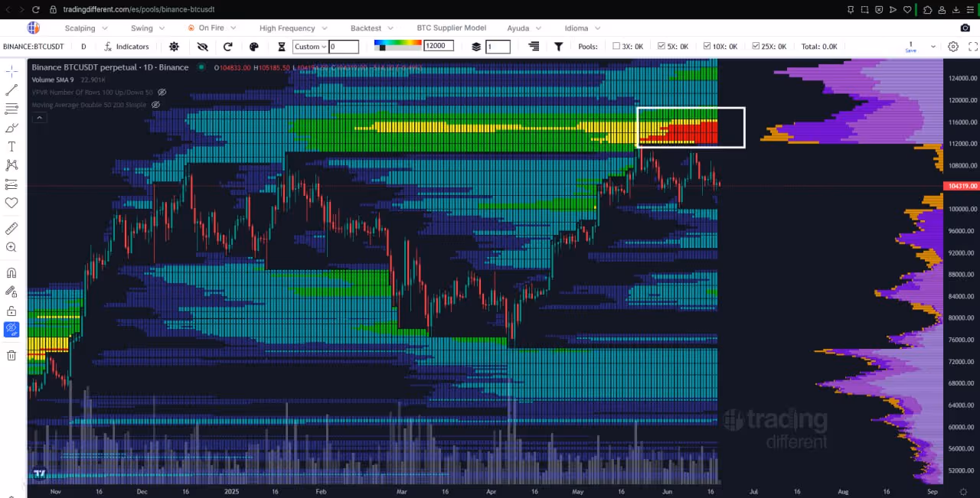Click the custom range input showing 0
The width and height of the screenshot is (980, 498).
pyautogui.click(x=344, y=47)
